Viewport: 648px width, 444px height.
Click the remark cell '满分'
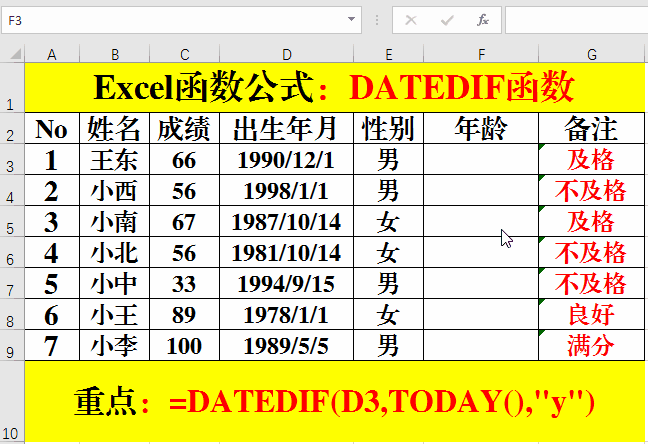[592, 345]
